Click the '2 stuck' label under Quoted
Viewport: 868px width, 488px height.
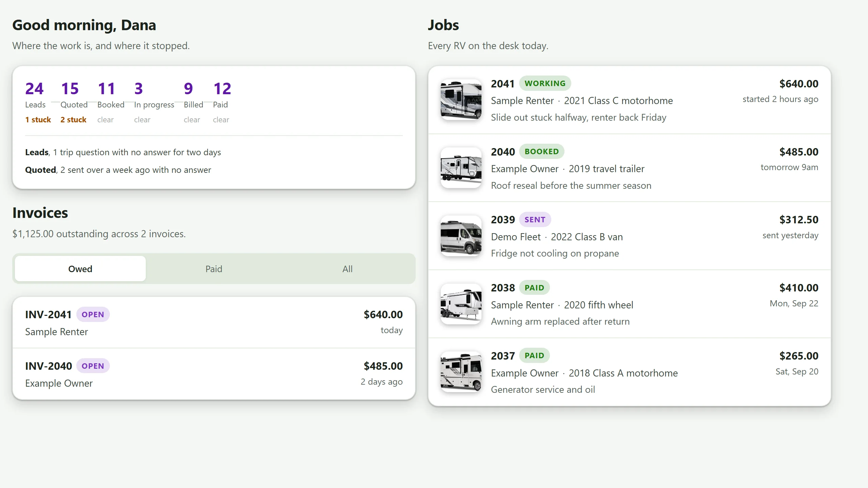pos(73,120)
